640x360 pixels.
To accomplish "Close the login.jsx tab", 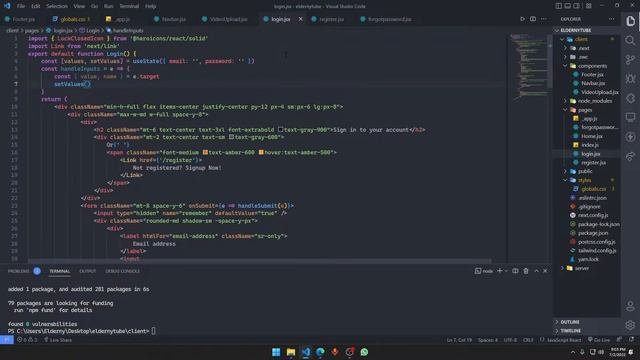I will (300, 19).
